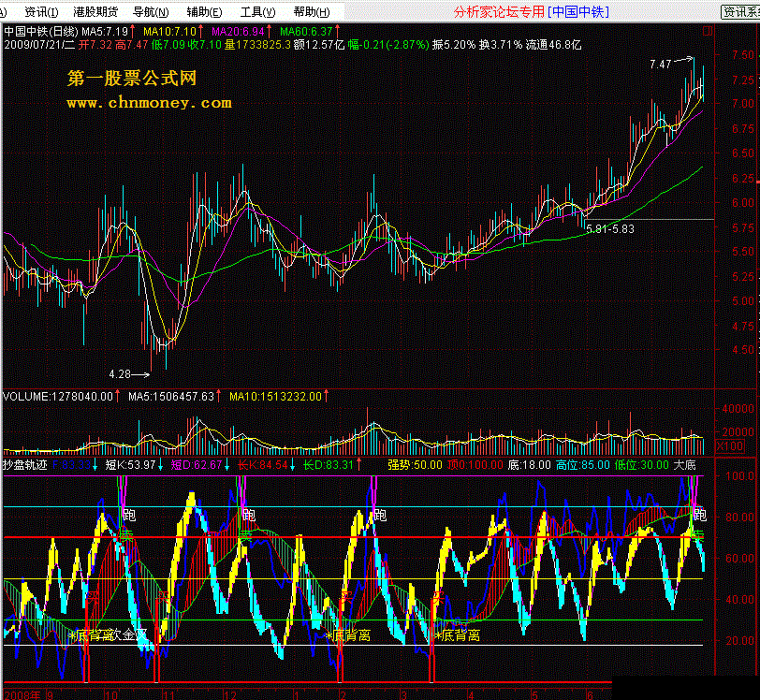Click the 底:18.00 indicator label

(530, 465)
